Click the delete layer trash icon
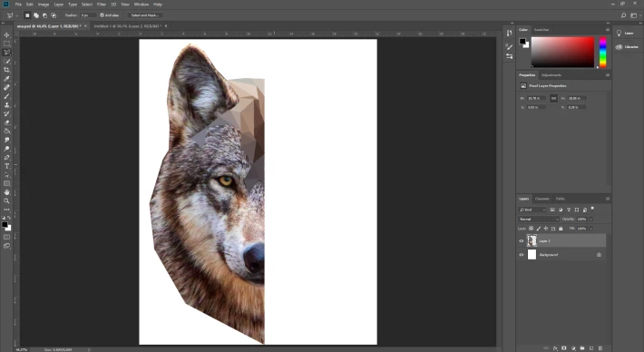This screenshot has width=644, height=352. point(600,348)
